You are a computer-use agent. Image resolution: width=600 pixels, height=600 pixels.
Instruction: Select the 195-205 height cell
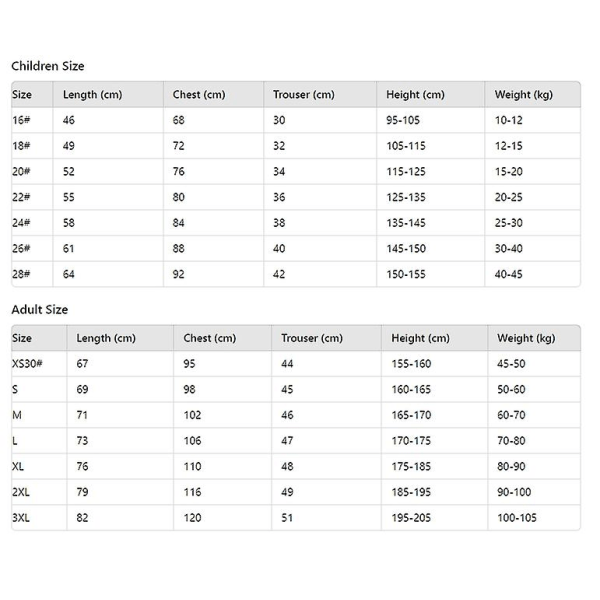click(412, 517)
